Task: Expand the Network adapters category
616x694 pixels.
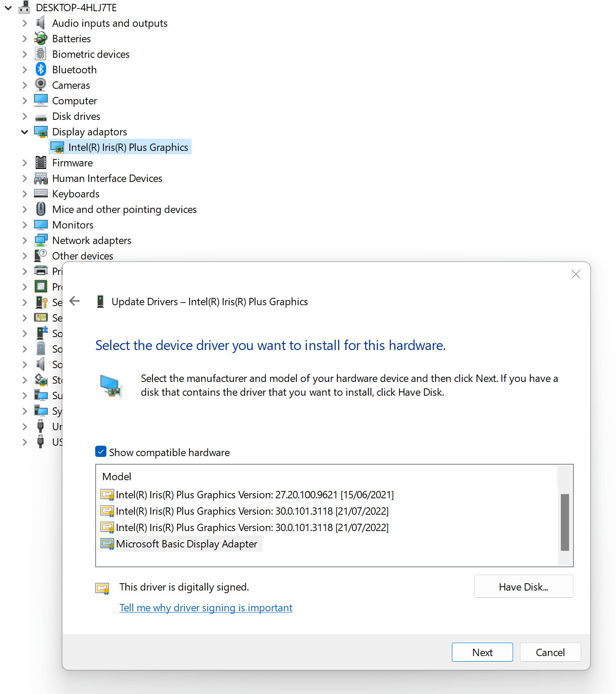Action: pos(25,240)
